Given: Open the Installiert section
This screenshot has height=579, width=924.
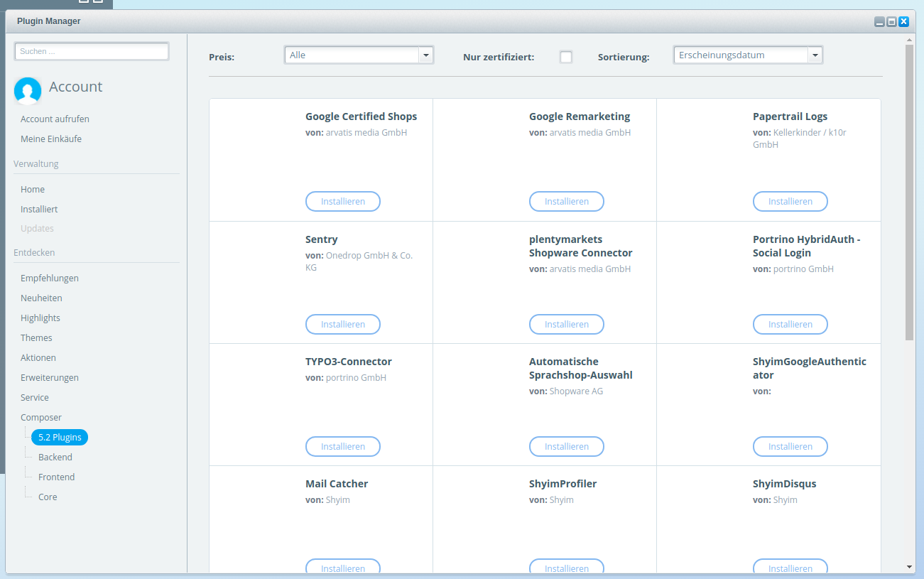Looking at the screenshot, I should [39, 209].
